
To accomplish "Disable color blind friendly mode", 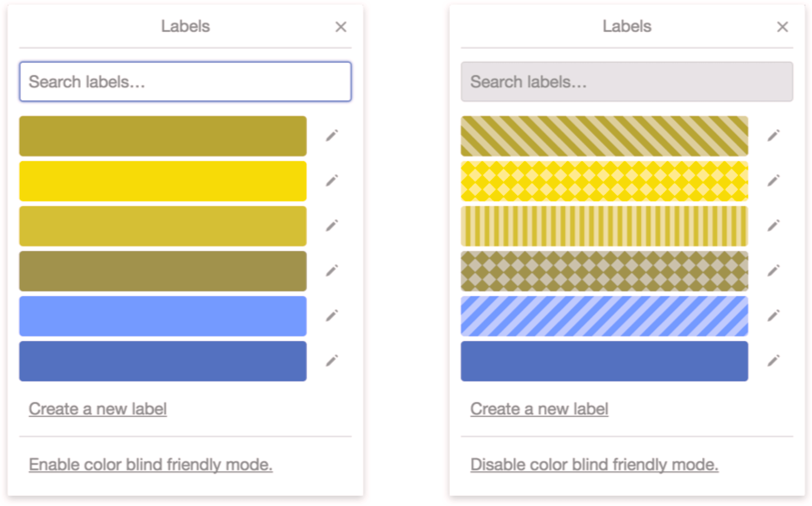I will (x=594, y=465).
